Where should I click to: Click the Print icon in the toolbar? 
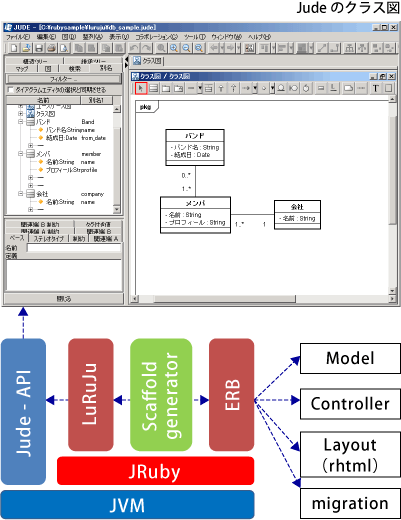click(52, 48)
